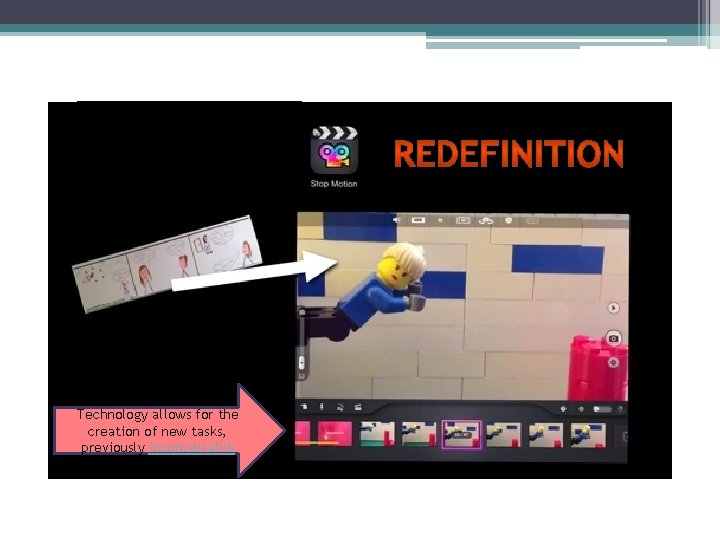Click the larger bulb icon above the filmstrip
Image resolution: width=720 pixels, height=540 pixels.
pyautogui.click(x=563, y=409)
